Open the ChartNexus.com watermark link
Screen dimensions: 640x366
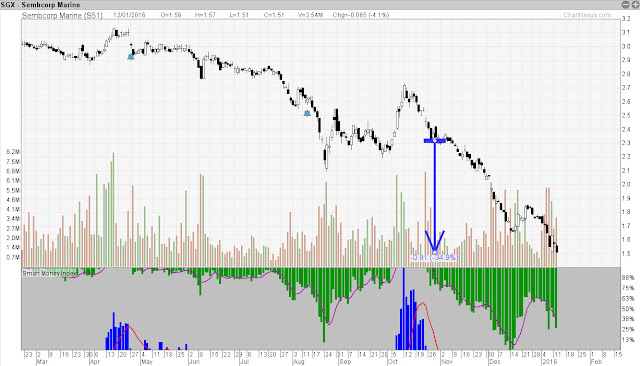click(587, 15)
